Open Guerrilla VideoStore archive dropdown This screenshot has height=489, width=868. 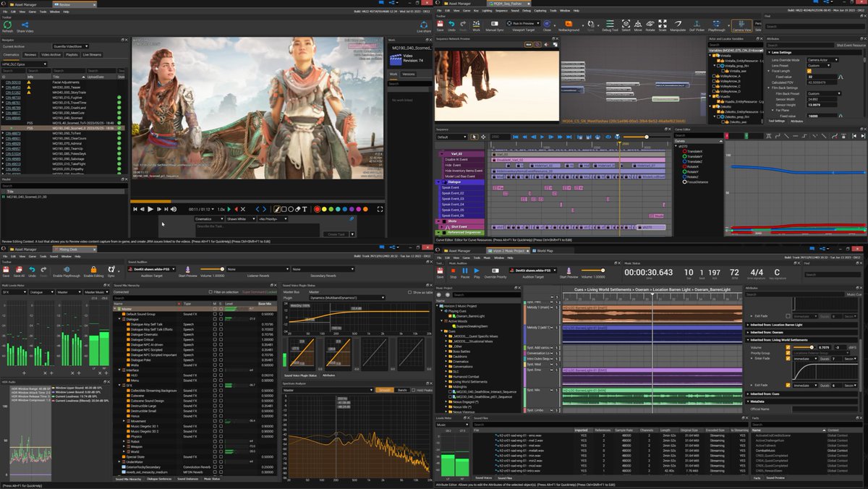tap(71, 46)
